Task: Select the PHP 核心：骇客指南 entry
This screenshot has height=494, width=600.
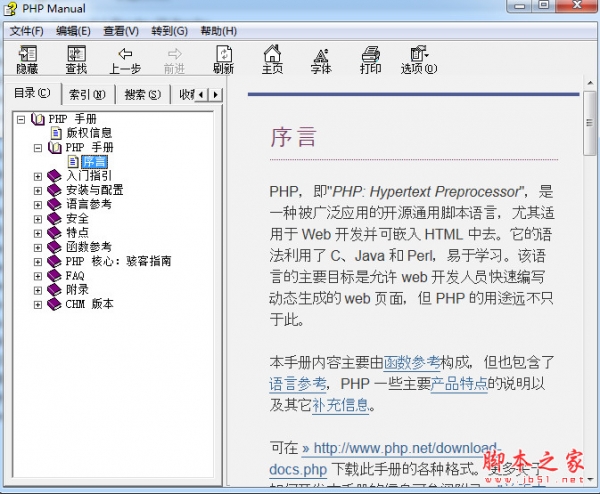Action: pyautogui.click(x=119, y=261)
